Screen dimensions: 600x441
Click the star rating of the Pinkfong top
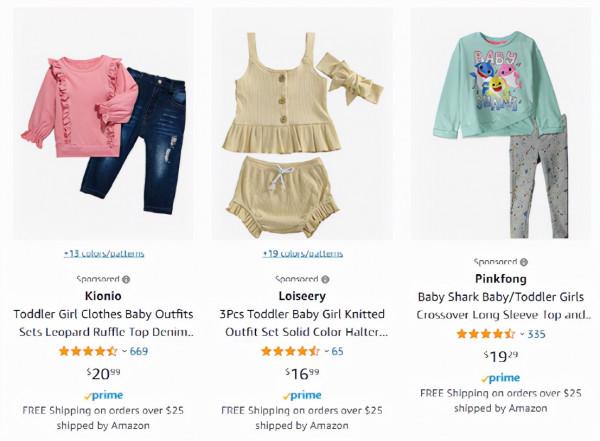pyautogui.click(x=485, y=334)
